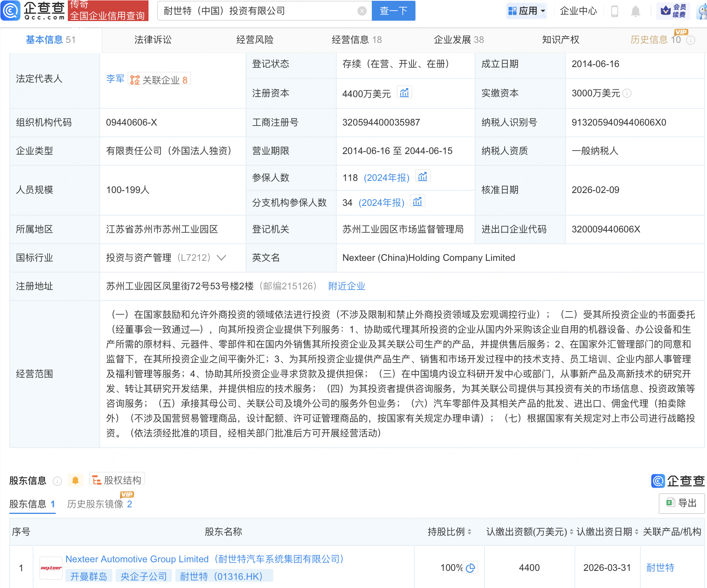
Task: Expand the 国标行业 L7212 chevron
Action: click(221, 258)
